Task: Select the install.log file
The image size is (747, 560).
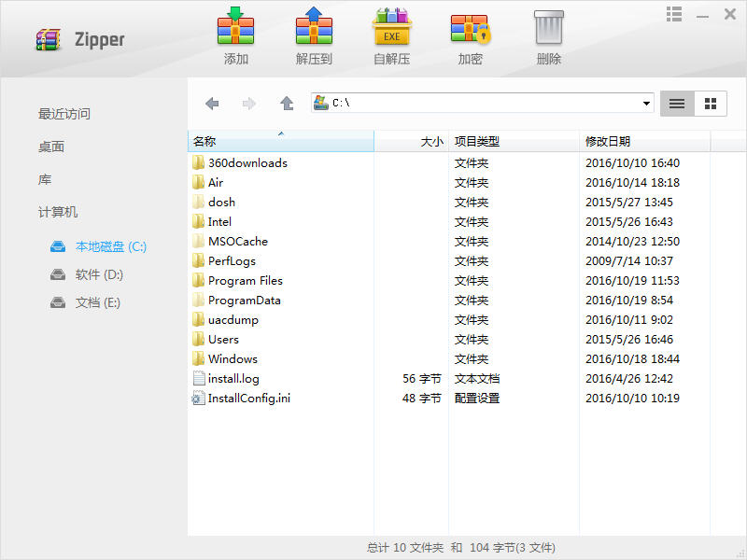Action: click(x=233, y=379)
